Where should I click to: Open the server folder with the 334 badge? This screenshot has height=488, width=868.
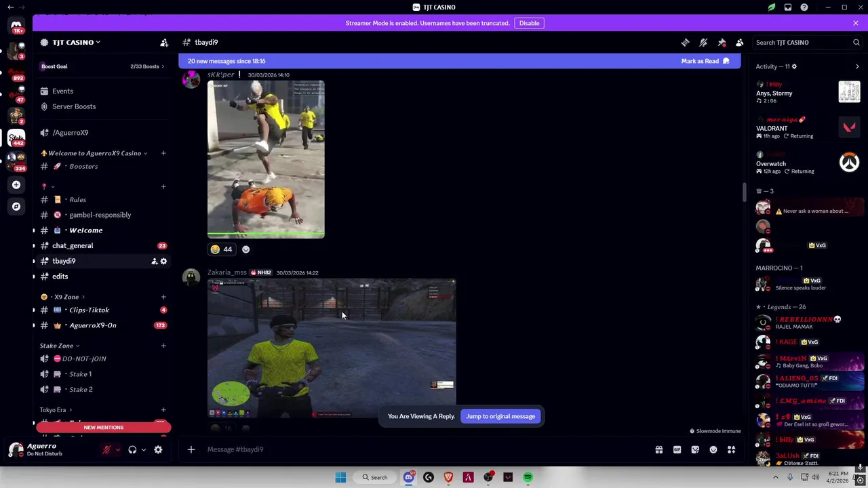pos(16,161)
